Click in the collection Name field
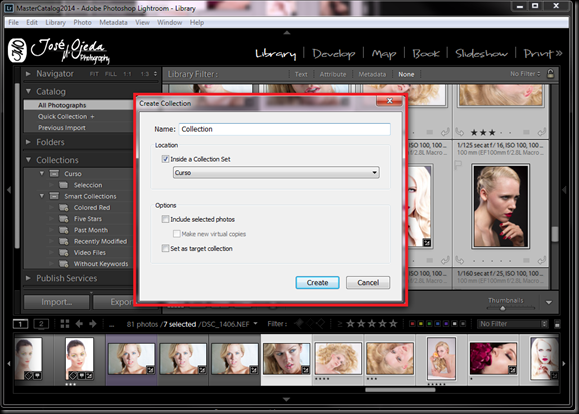579x414 pixels. pos(284,129)
